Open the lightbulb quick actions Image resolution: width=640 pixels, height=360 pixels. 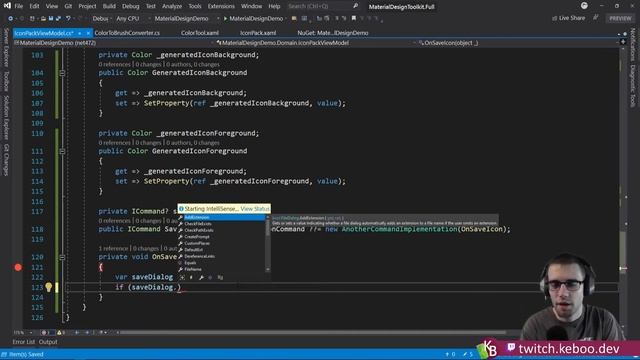[49, 287]
